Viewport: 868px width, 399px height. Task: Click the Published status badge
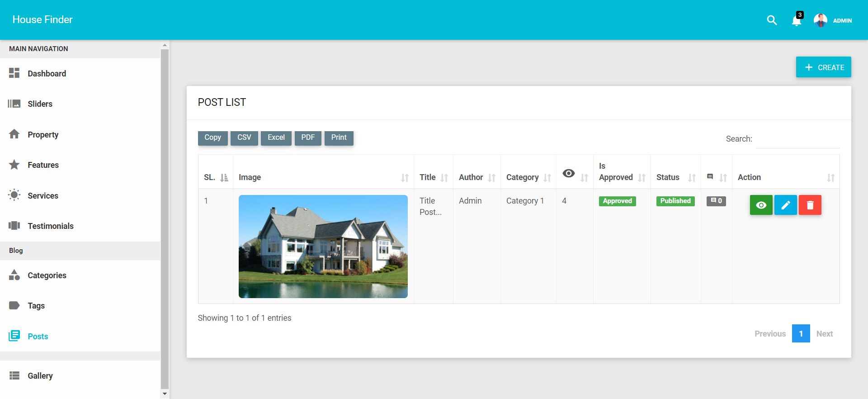[675, 201]
